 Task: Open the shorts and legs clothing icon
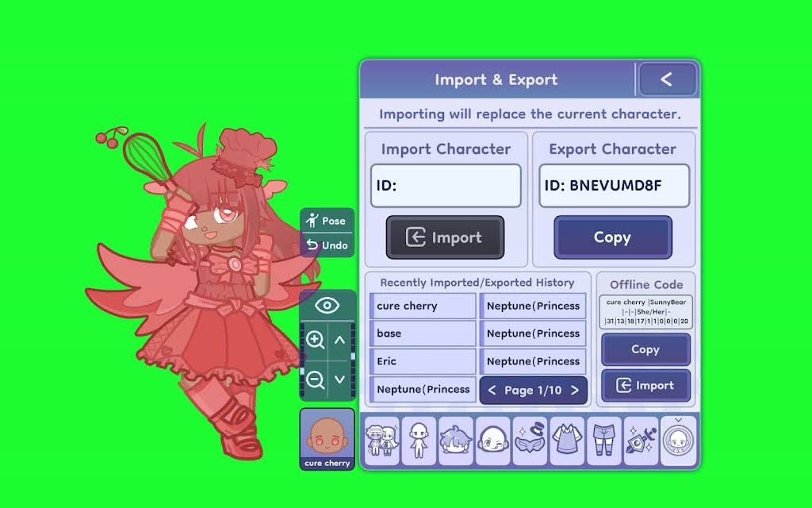[603, 441]
